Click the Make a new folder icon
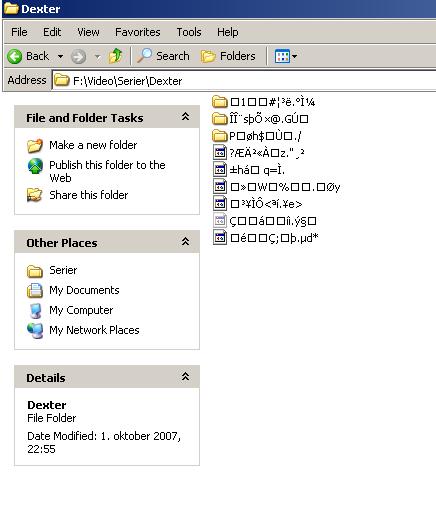 (x=35, y=146)
